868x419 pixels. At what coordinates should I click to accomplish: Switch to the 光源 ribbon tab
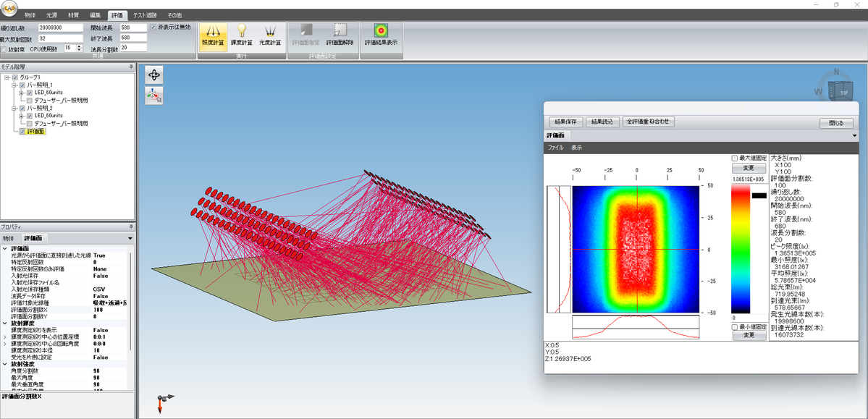[53, 15]
